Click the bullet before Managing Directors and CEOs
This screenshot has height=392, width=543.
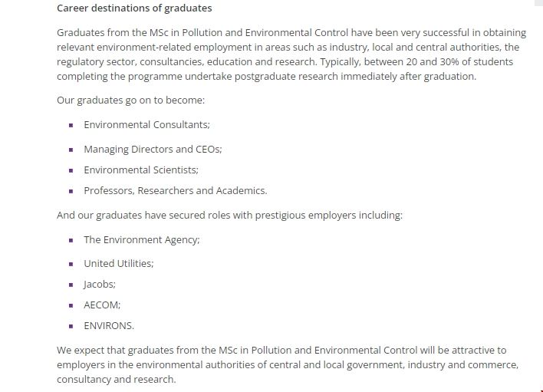pos(71,150)
